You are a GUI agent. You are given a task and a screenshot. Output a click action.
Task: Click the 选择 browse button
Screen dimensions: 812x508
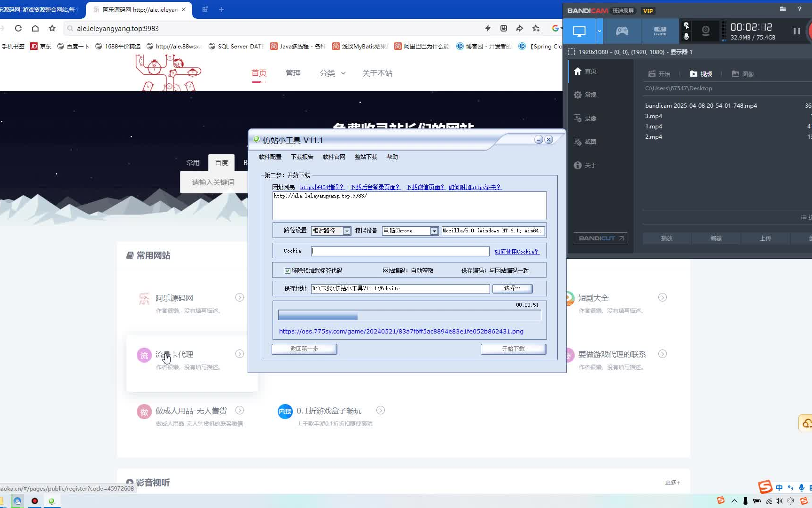pos(512,289)
